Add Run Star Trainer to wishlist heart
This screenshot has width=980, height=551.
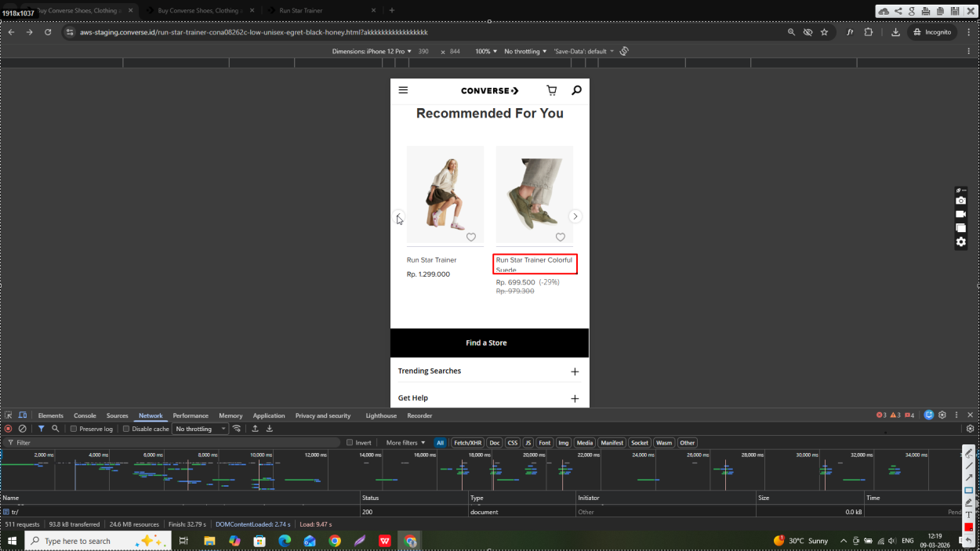click(x=471, y=237)
